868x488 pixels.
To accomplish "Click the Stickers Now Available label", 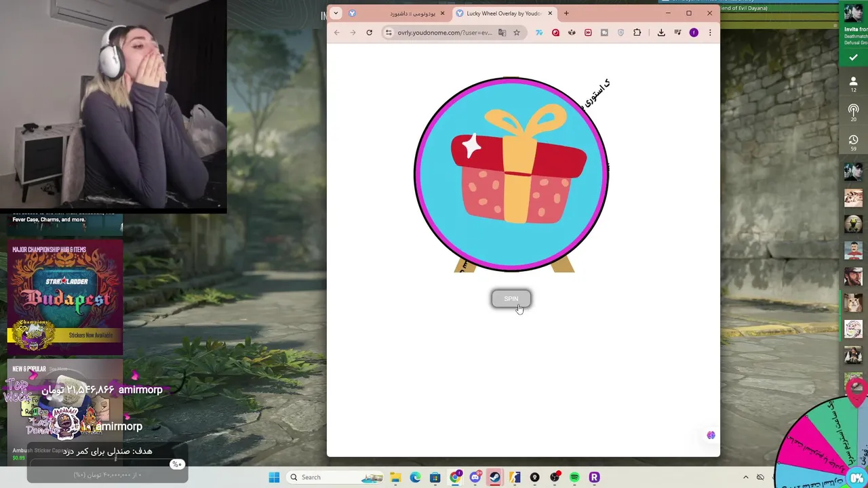I will [90, 335].
